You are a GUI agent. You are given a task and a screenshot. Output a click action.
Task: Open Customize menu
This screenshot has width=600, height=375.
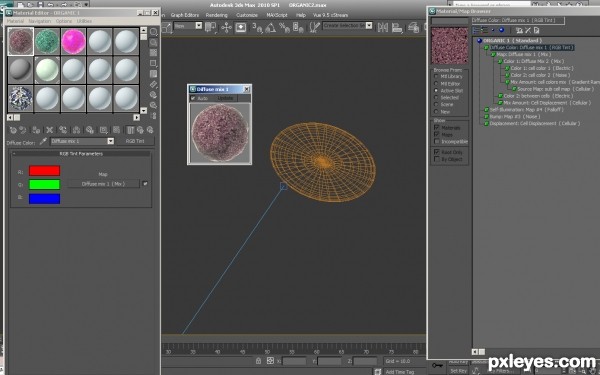[247, 15]
